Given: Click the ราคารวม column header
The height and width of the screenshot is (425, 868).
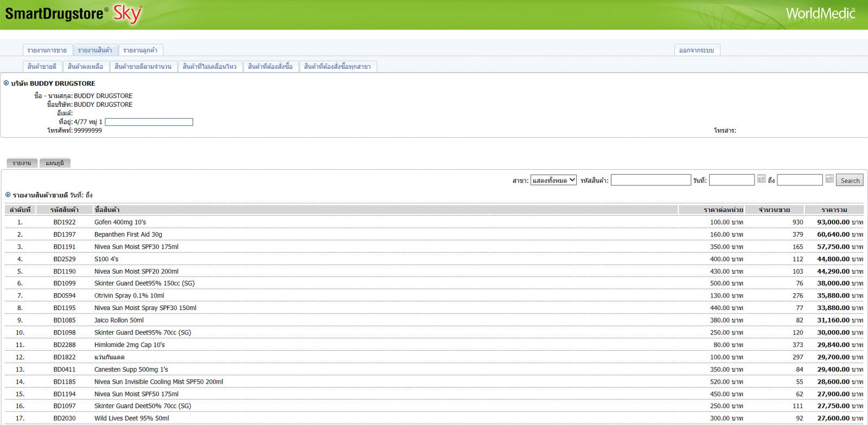Looking at the screenshot, I should click(x=834, y=210).
